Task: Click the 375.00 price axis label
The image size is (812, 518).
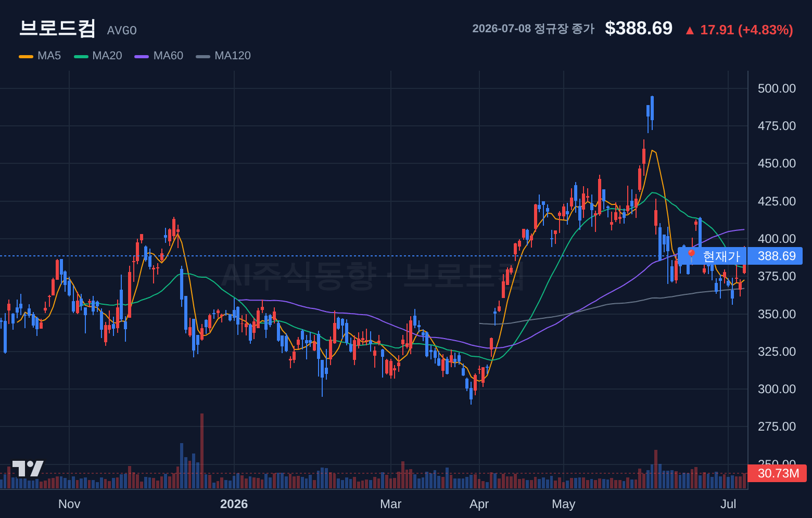Action: click(777, 276)
